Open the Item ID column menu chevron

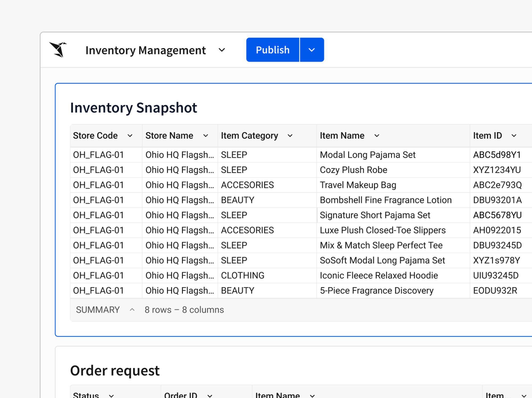coord(514,136)
